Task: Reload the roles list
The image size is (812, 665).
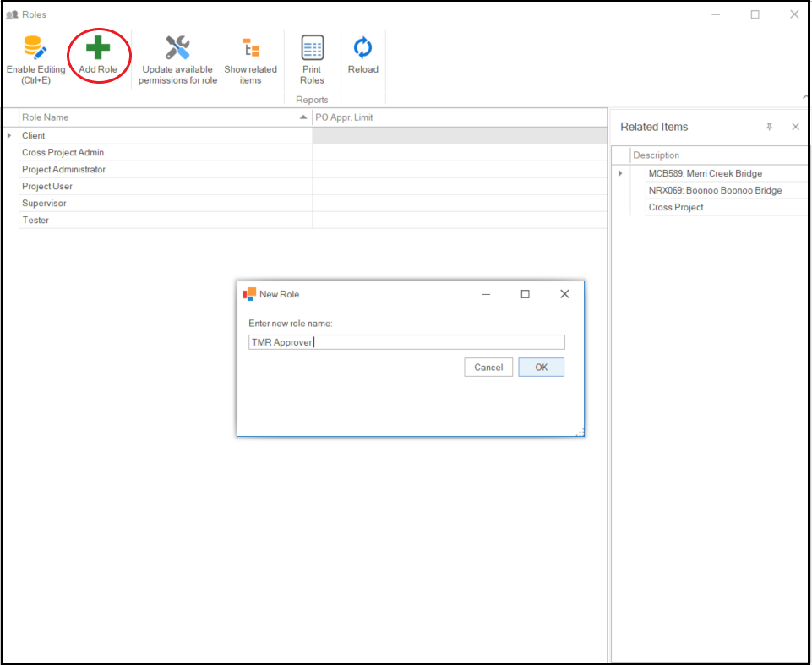Action: (362, 48)
